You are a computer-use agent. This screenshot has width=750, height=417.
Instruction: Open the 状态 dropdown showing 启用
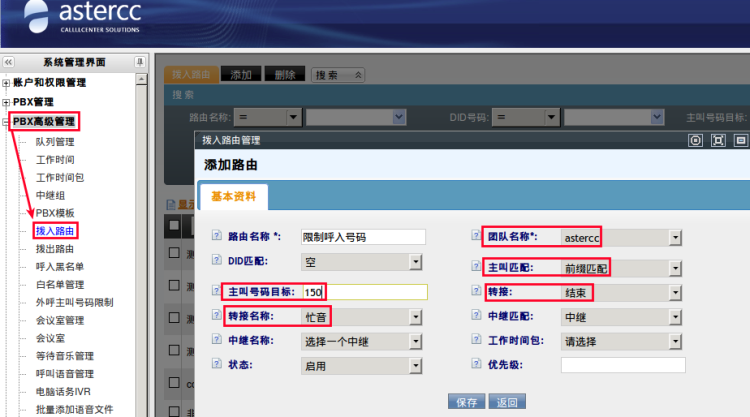pyautogui.click(x=362, y=366)
